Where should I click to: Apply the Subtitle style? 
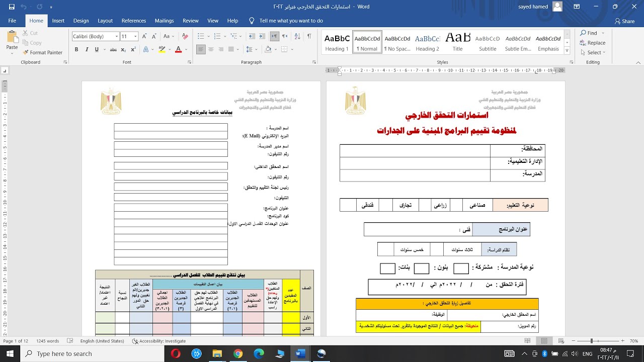pos(488,43)
